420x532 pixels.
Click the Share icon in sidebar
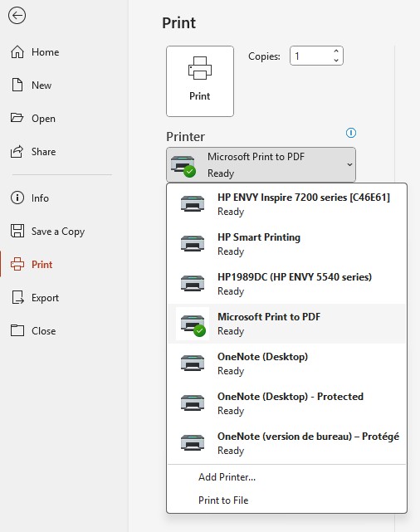point(17,151)
